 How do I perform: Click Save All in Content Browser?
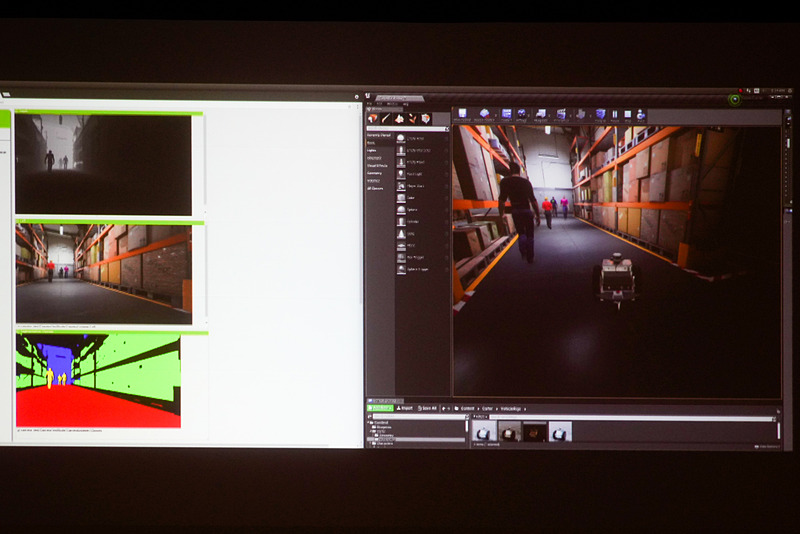[x=427, y=408]
